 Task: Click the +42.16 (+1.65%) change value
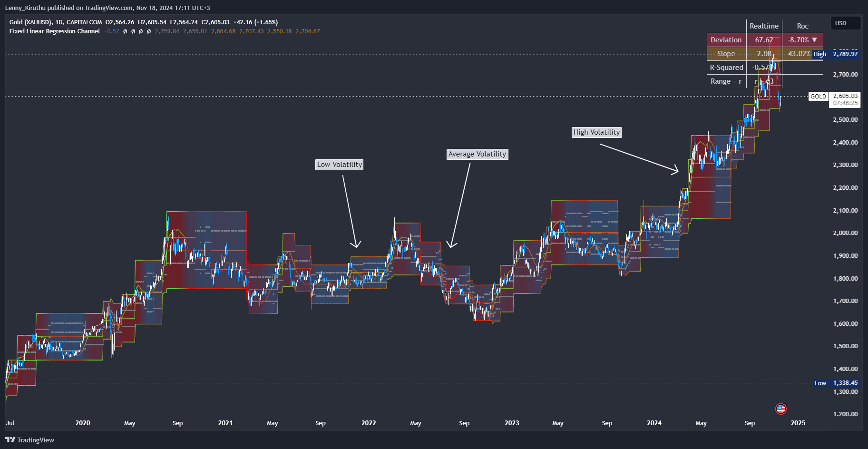click(x=255, y=22)
